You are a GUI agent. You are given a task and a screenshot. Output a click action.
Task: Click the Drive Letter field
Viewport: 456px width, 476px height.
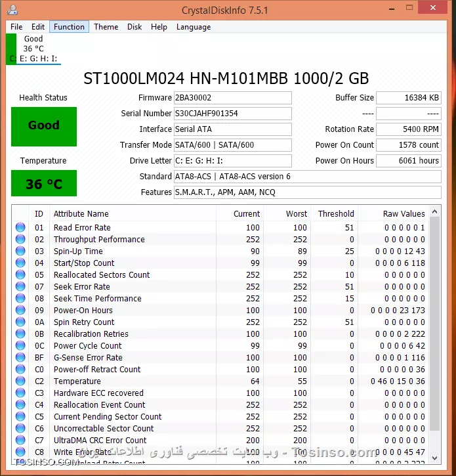pyautogui.click(x=233, y=161)
